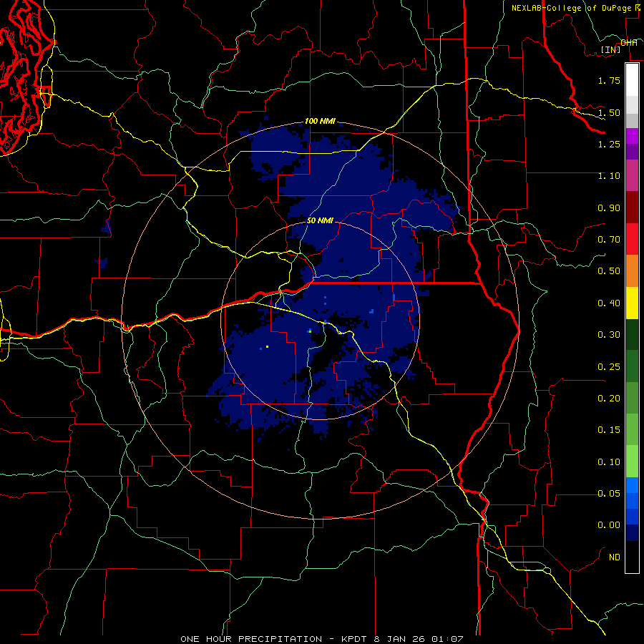Select the black ND swatch at scale bottom
The image size is (644, 644).
632,557
